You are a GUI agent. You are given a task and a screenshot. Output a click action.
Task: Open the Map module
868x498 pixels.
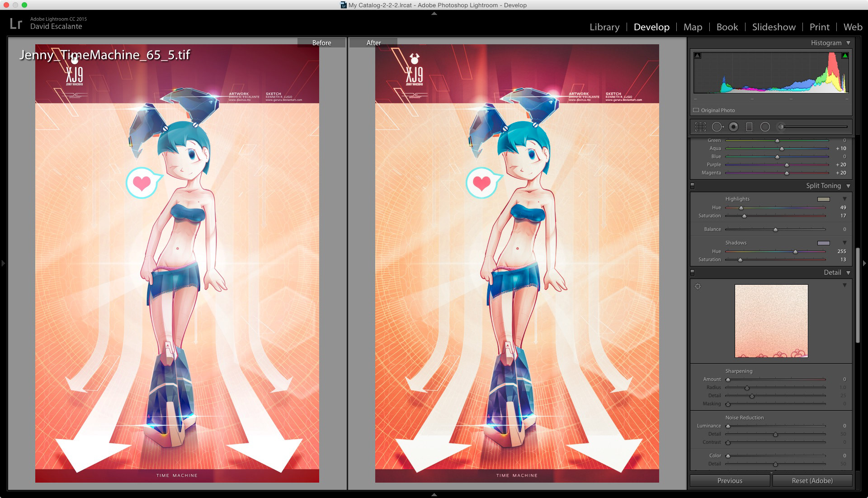(x=693, y=27)
